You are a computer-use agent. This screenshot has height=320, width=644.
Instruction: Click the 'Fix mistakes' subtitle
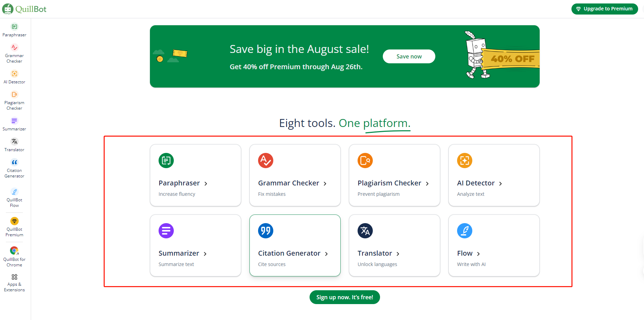[272, 194]
